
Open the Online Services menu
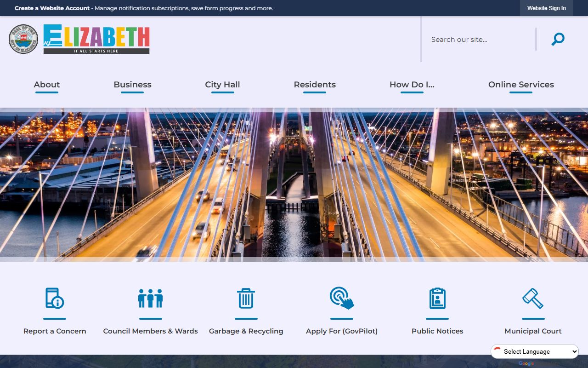click(521, 85)
